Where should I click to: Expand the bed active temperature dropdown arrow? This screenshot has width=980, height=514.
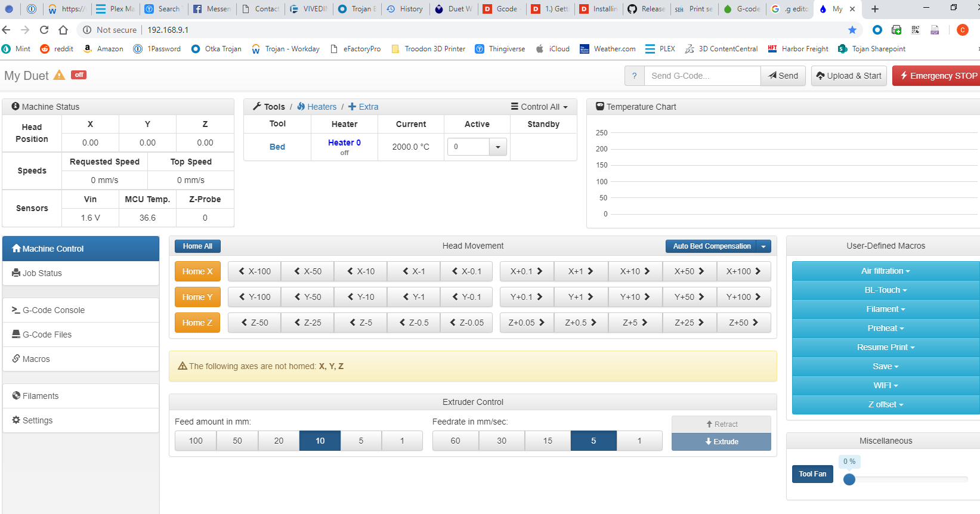[498, 147]
